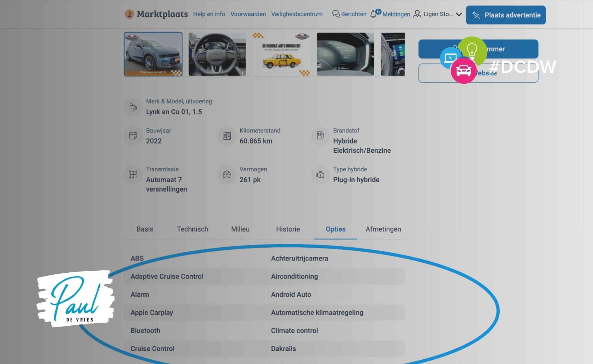This screenshot has width=593, height=364.
Task: Click the "Cruise Control" option
Action: click(152, 349)
